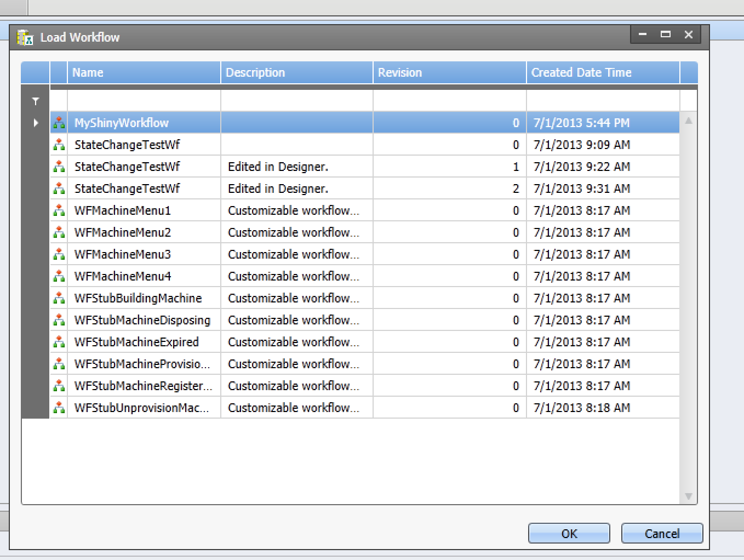The width and height of the screenshot is (744, 560).
Task: Click the Load Workflow icon in the title bar
Action: [x=25, y=37]
